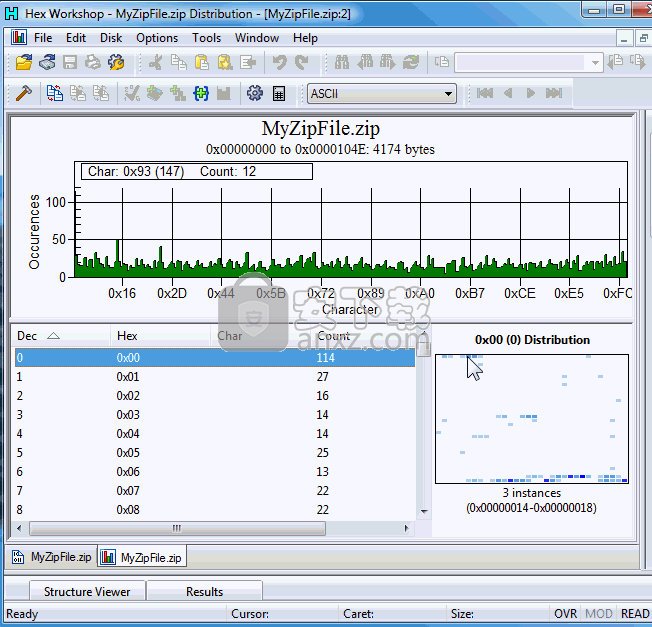Open the calculator icon
Screen dimensions: 652x627
[x=279, y=93]
